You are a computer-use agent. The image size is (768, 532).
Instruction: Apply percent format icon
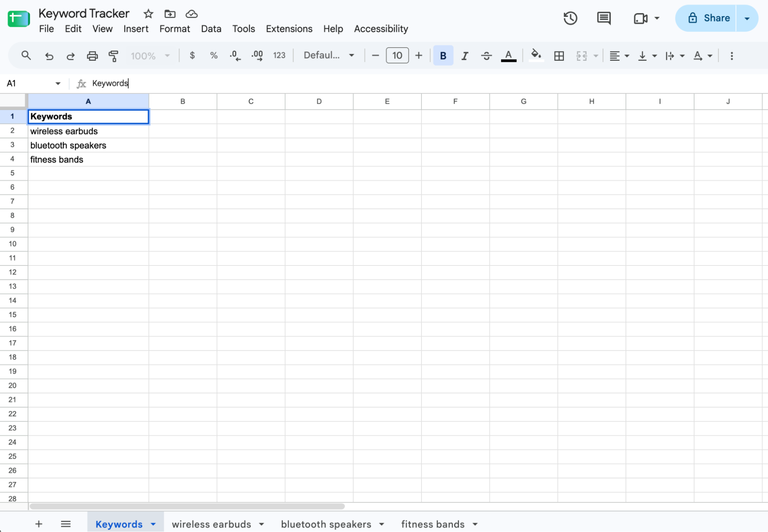click(214, 56)
